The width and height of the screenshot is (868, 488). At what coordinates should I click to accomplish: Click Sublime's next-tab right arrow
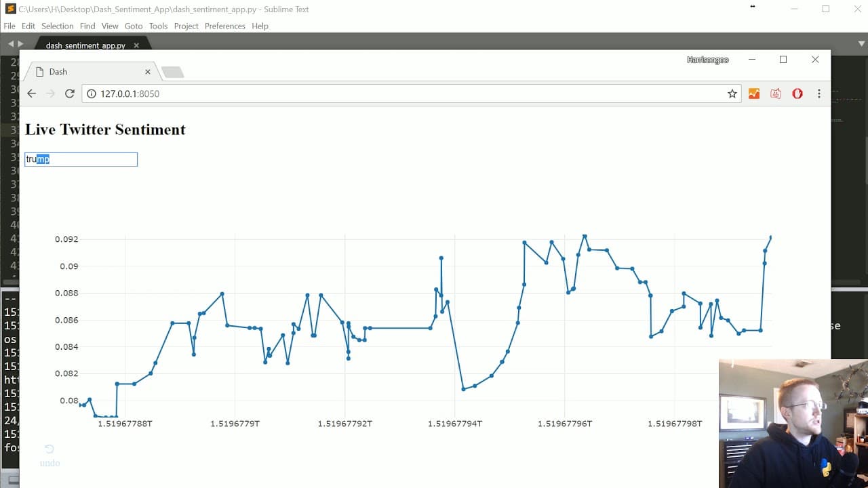point(20,43)
